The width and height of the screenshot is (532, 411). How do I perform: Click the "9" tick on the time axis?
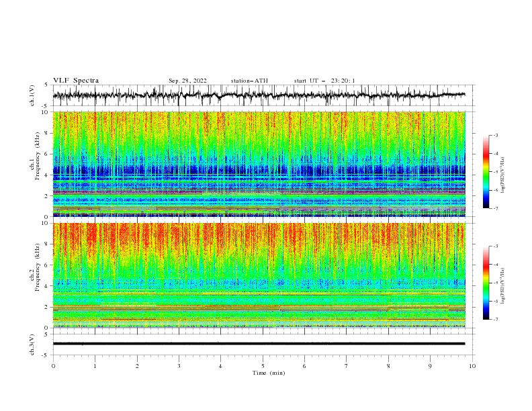click(x=430, y=366)
